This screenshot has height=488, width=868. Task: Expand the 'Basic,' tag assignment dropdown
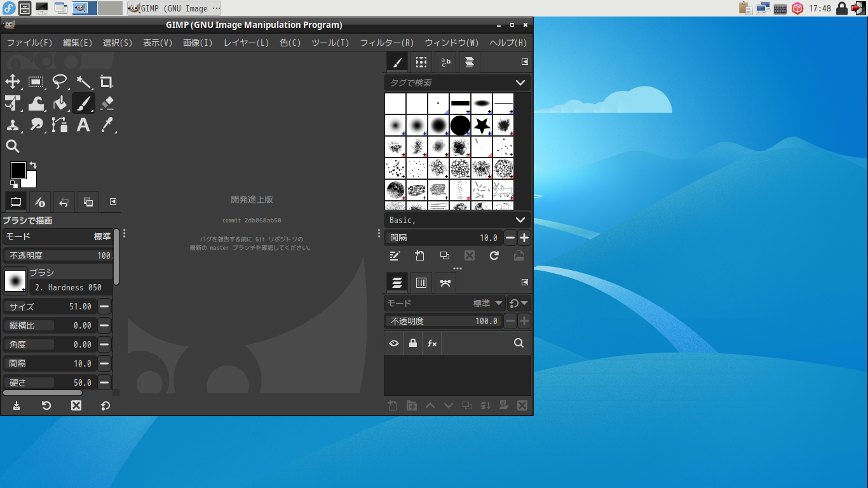520,220
